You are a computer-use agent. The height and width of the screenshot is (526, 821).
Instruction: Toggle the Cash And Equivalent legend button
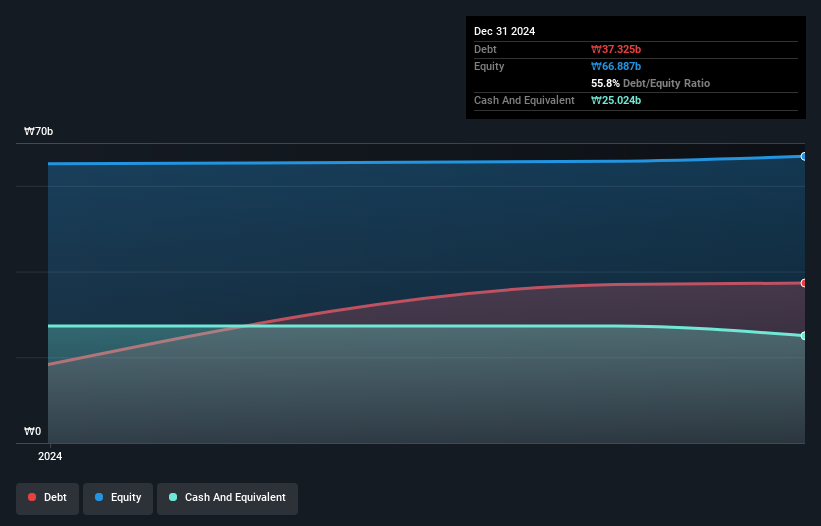(x=227, y=498)
